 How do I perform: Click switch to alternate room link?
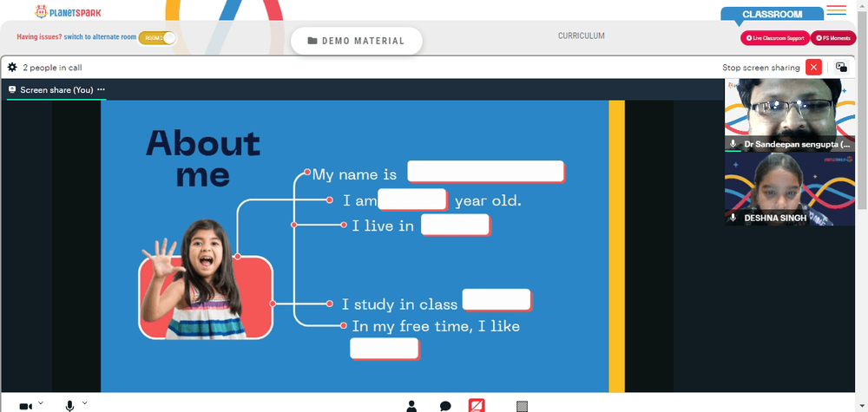pos(100,37)
